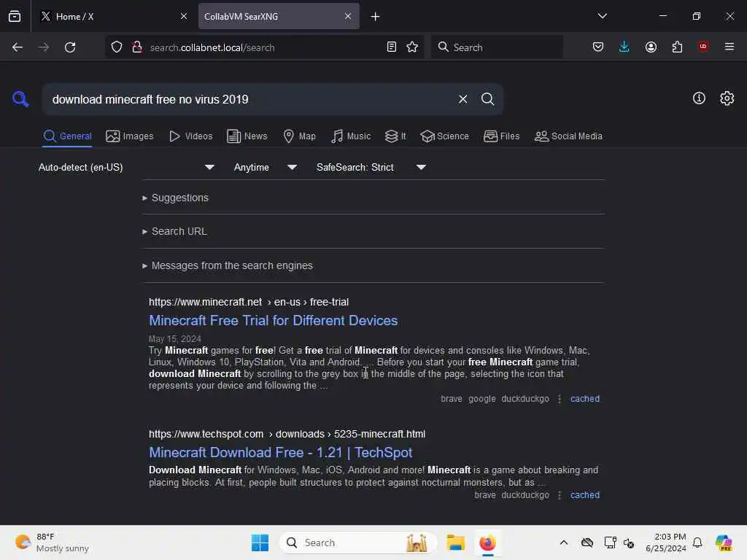Close the Home / X tab
Viewport: 747px width, 560px height.
[x=184, y=16]
